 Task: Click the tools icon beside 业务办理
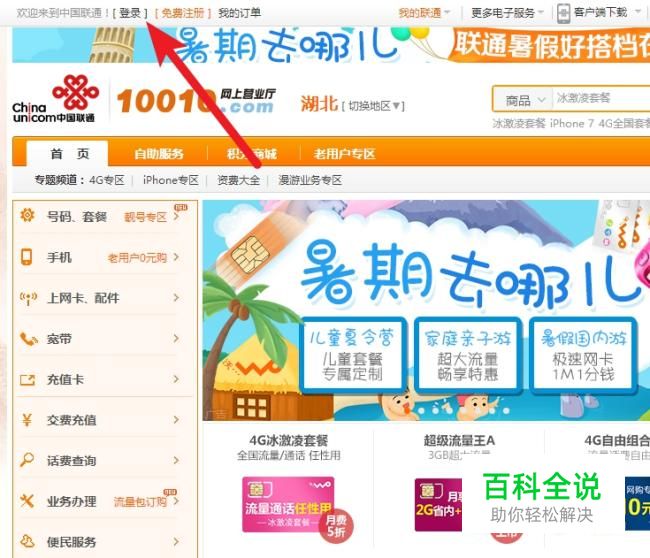27,501
